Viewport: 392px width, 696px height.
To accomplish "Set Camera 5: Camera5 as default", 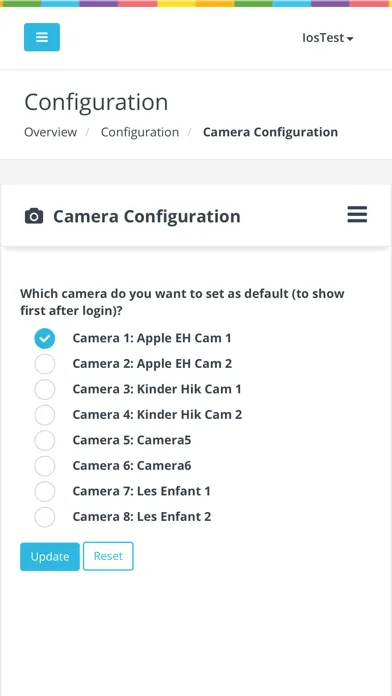I will click(45, 441).
